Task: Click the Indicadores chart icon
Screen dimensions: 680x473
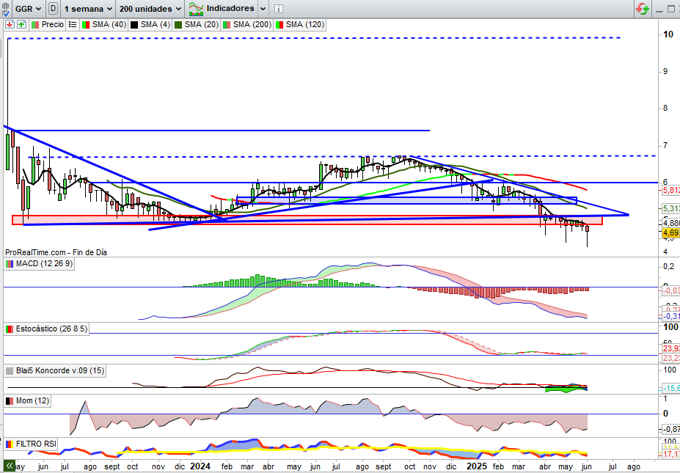Action: [196, 8]
